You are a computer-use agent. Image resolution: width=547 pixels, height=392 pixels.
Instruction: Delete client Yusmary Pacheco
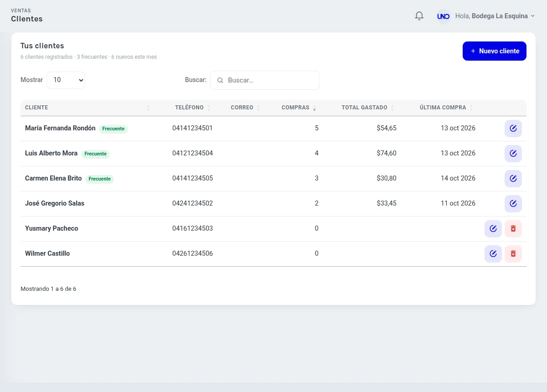coord(513,229)
